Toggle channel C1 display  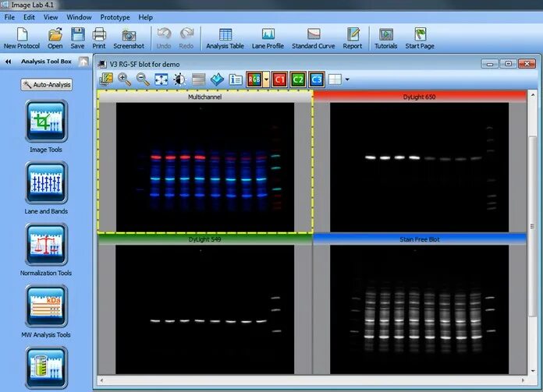coord(279,79)
